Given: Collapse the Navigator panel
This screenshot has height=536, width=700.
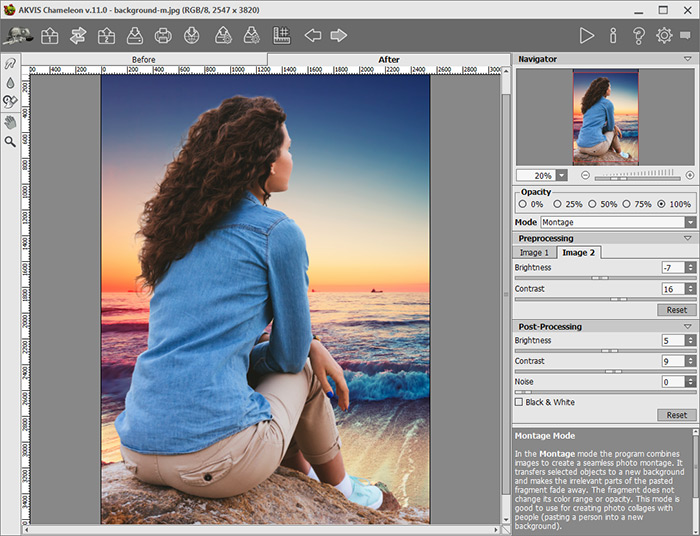Looking at the screenshot, I should pyautogui.click(x=688, y=59).
